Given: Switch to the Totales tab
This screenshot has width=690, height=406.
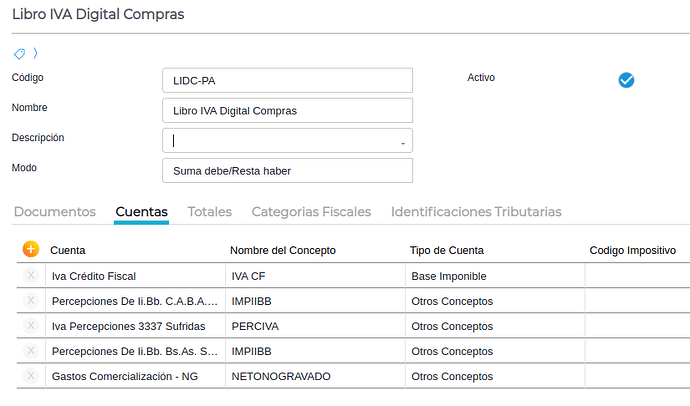Looking at the screenshot, I should [x=210, y=212].
